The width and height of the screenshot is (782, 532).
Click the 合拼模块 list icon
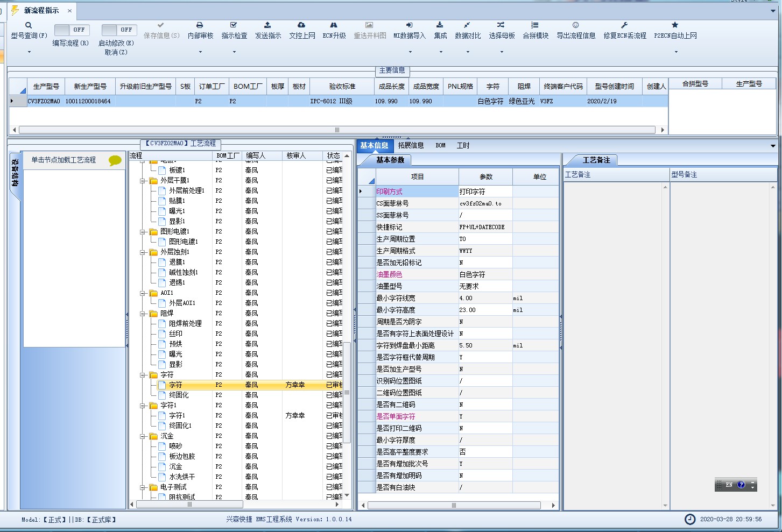pos(535,25)
